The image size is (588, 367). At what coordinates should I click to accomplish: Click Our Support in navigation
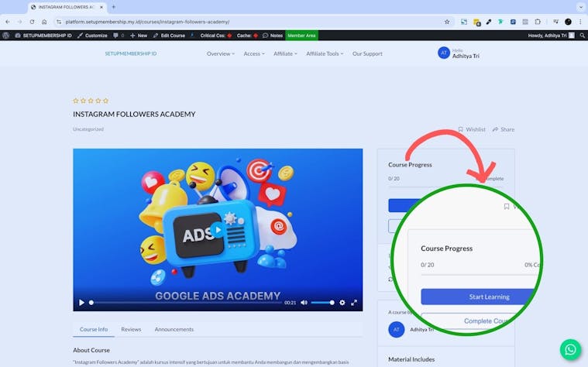(x=367, y=53)
